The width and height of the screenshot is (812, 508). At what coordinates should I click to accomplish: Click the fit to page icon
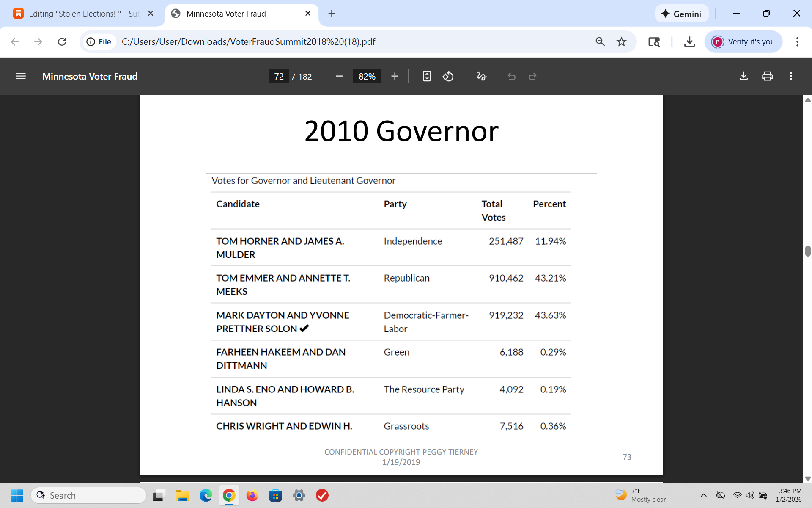tap(427, 76)
